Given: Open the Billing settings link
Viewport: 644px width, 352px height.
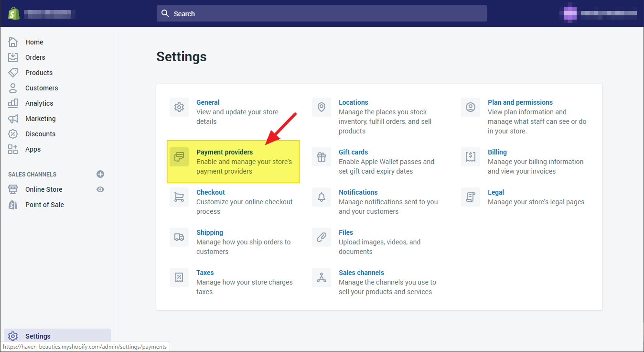Looking at the screenshot, I should click(x=497, y=152).
